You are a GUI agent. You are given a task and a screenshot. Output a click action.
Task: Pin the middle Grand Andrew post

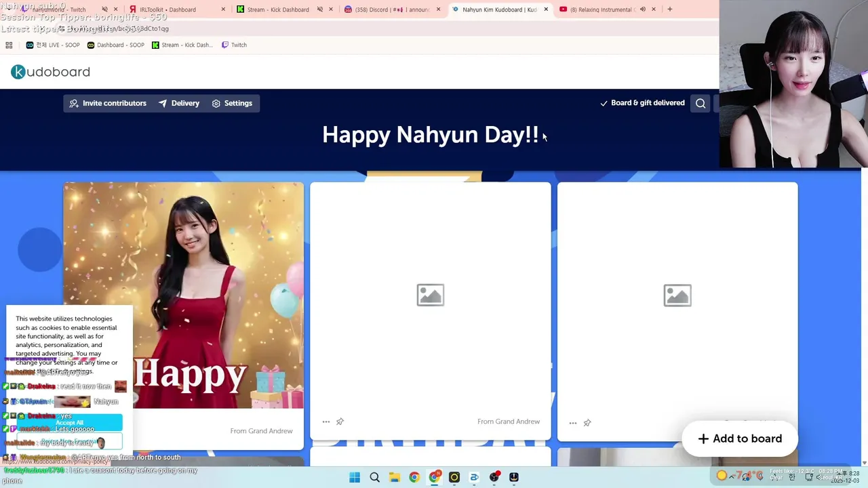[340, 422]
